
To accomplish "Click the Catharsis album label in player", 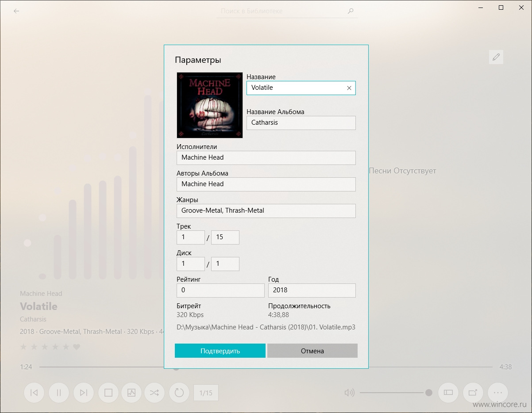I will [33, 319].
